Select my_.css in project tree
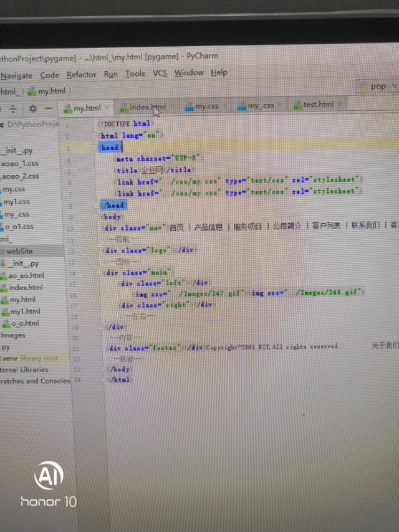399x532 pixels. 16,214
